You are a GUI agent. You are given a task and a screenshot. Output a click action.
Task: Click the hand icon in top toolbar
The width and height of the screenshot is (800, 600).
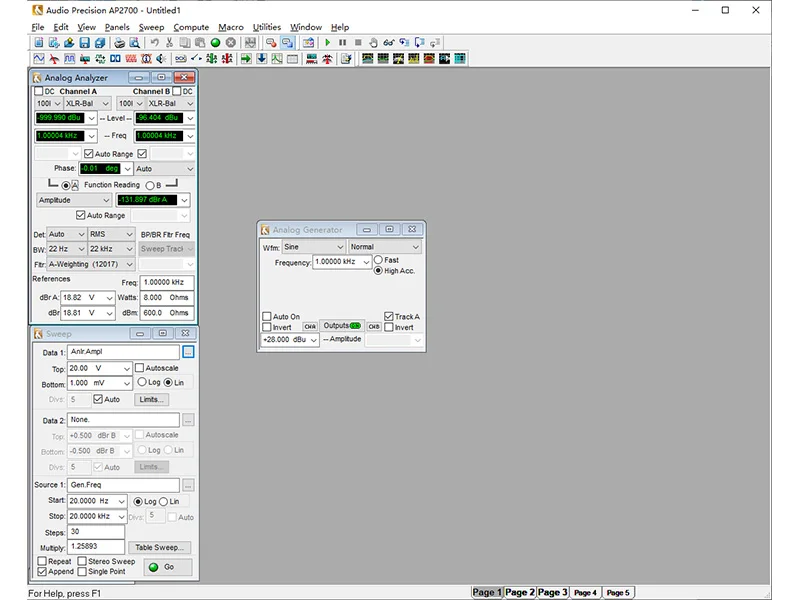[x=373, y=43]
